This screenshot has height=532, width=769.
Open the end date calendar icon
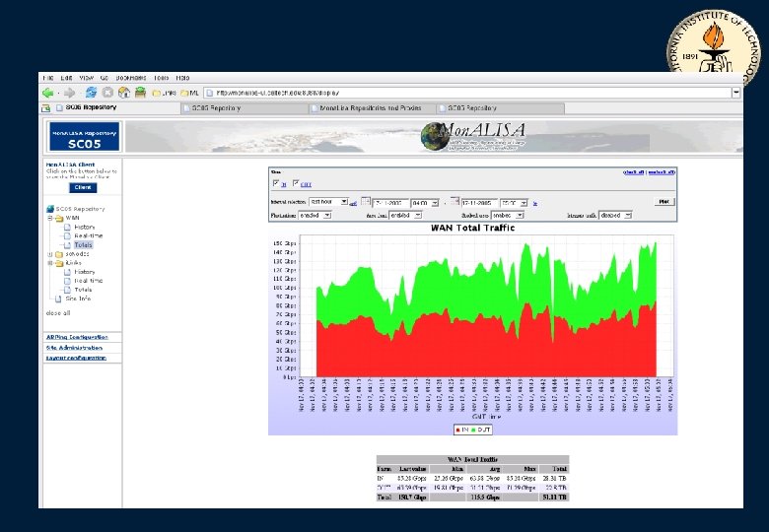pyautogui.click(x=454, y=201)
